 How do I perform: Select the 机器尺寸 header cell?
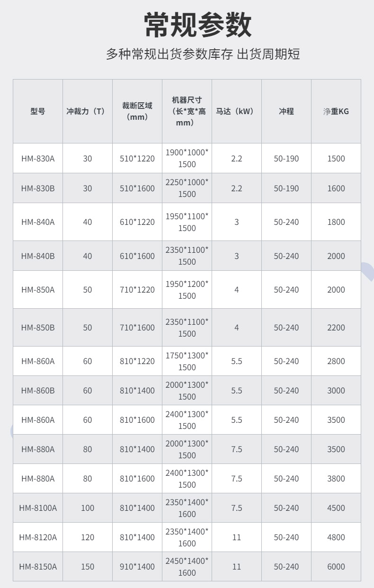click(187, 111)
